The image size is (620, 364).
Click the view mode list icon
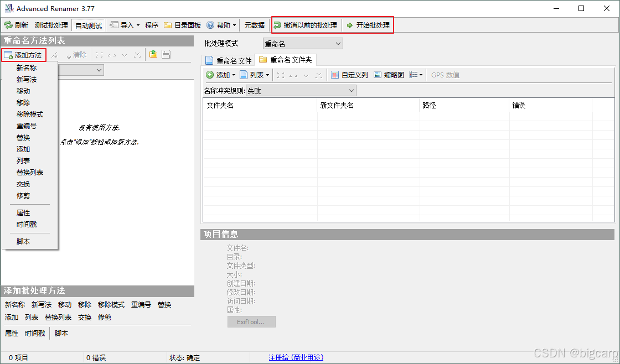pyautogui.click(x=413, y=75)
